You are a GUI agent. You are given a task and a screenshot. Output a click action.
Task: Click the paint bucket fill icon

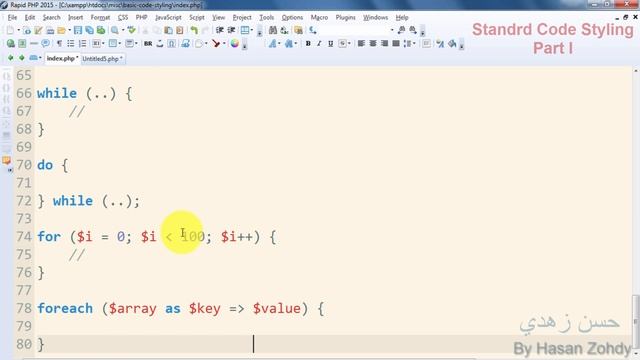(x=452, y=43)
